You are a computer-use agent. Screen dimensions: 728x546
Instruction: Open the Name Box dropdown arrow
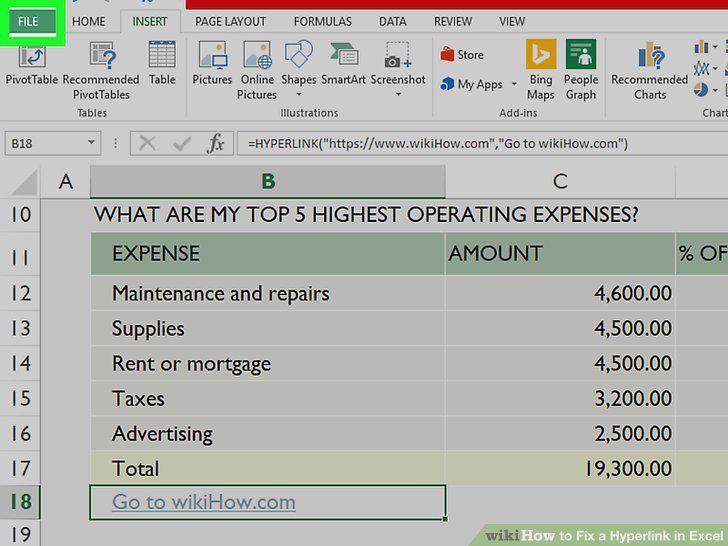pyautogui.click(x=91, y=143)
